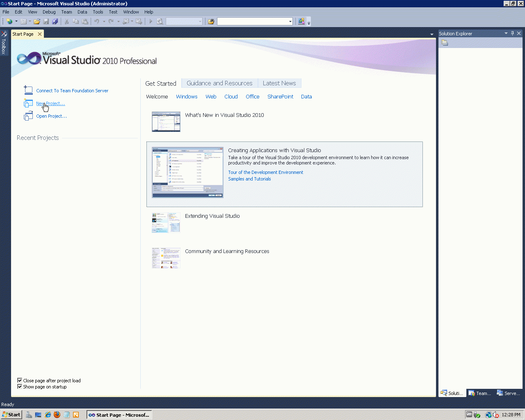
Task: Open Samples and Tutorials link
Action: point(249,179)
